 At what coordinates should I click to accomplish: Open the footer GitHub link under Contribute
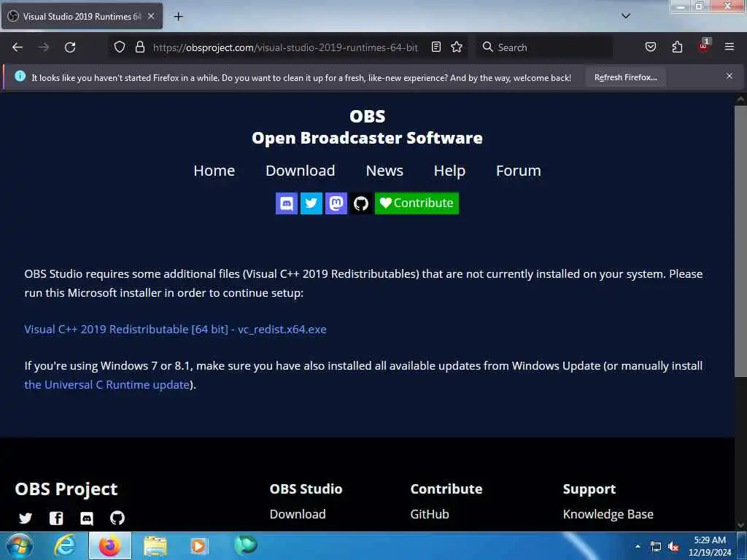click(430, 514)
